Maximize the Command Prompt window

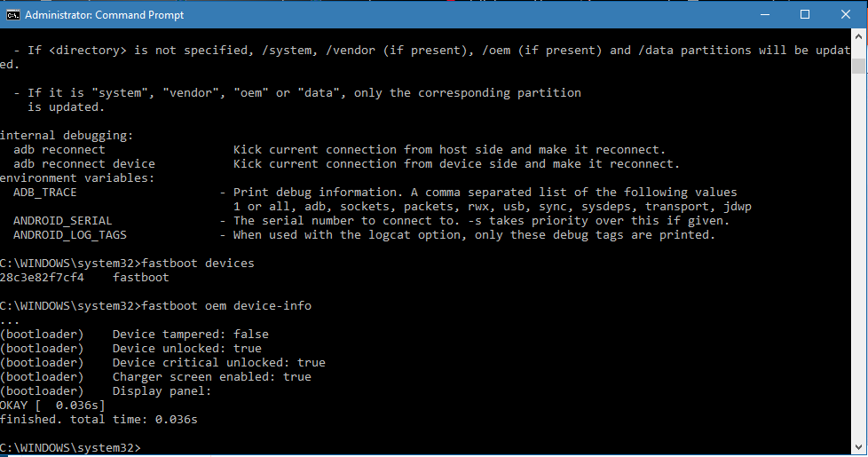pos(804,15)
